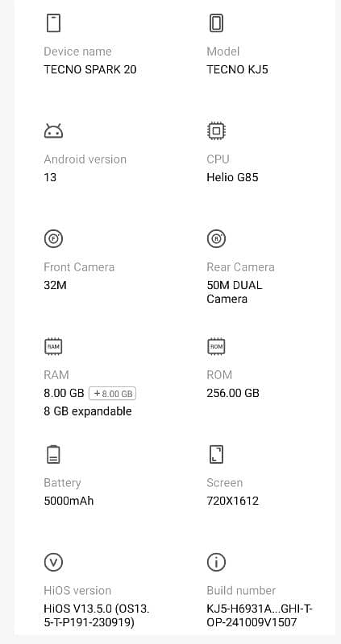This screenshot has width=341, height=644.
Task: Tap the TECNO SPARK 20 device name
Action: (x=90, y=69)
